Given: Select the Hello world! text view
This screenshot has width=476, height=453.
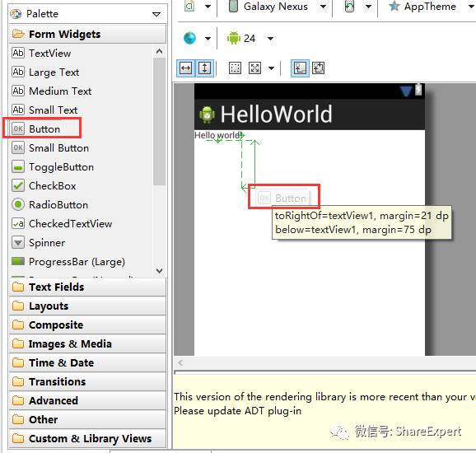Looking at the screenshot, I should [x=218, y=135].
